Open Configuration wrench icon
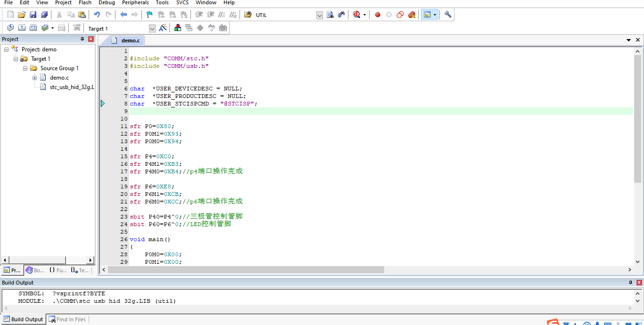The height and width of the screenshot is (325, 644). pyautogui.click(x=448, y=15)
